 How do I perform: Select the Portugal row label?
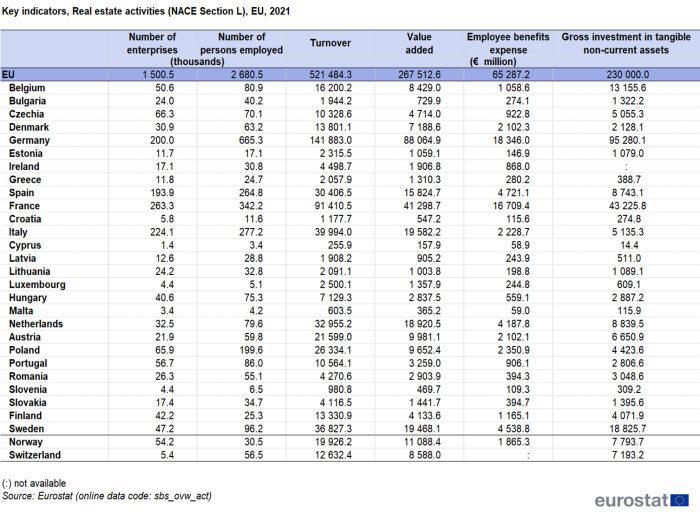(x=28, y=363)
